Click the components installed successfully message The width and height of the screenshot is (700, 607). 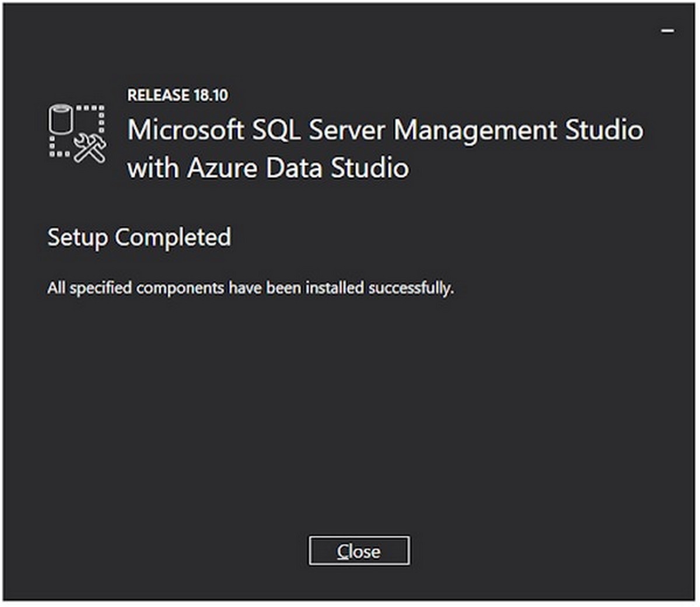click(251, 287)
